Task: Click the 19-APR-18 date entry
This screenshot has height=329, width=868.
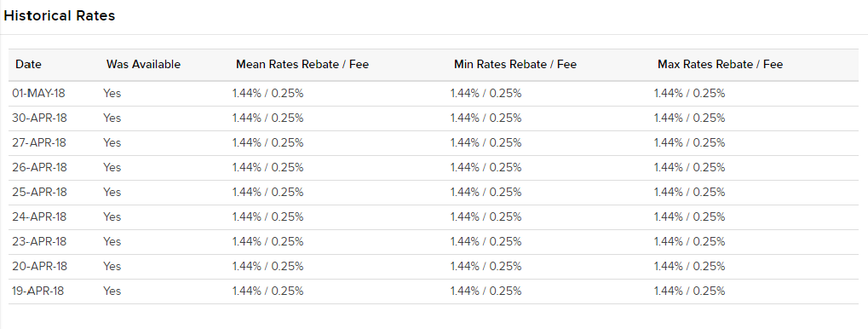Action: pos(38,291)
